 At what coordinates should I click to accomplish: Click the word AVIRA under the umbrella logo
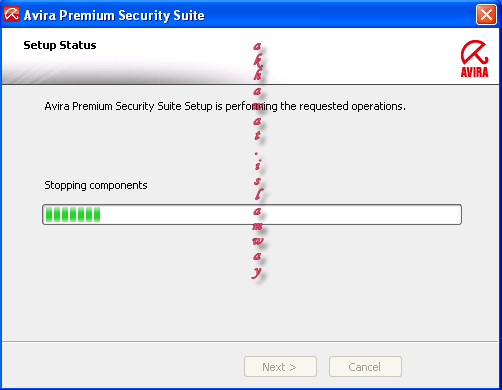(474, 72)
